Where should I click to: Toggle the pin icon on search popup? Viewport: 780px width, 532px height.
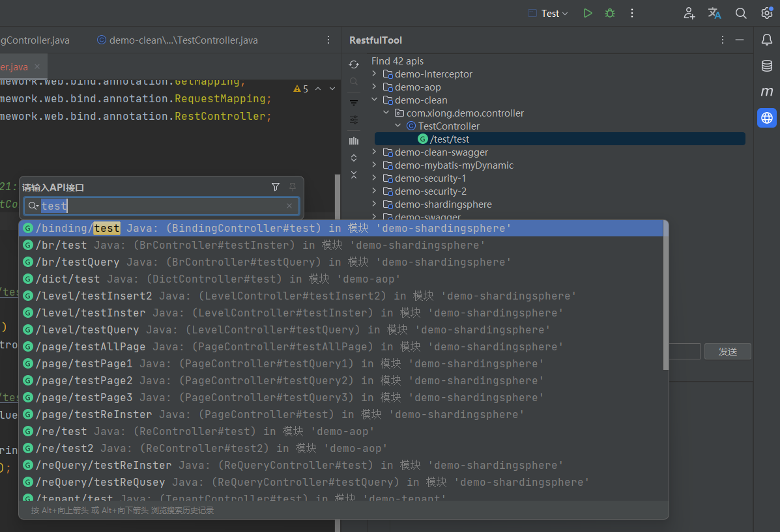293,188
